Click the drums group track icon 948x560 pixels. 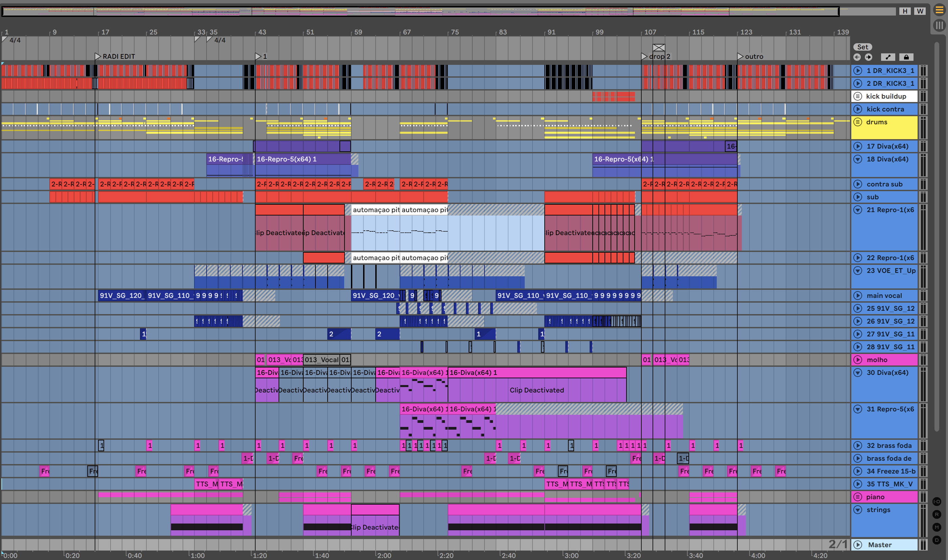(x=858, y=122)
